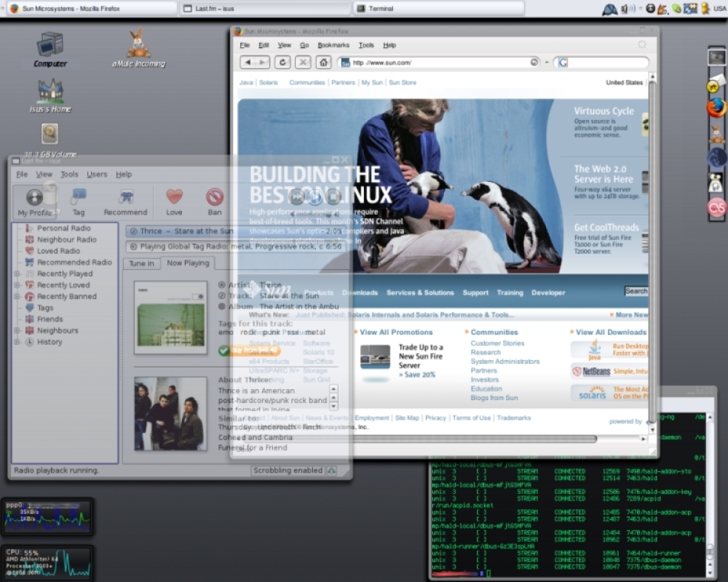Open the Communities link on the Sun page
728x582 pixels.
pyautogui.click(x=307, y=82)
